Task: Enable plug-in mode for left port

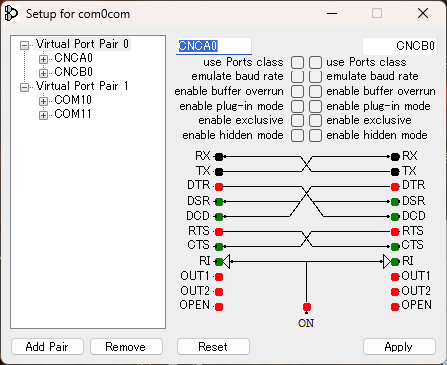Action: (x=297, y=106)
